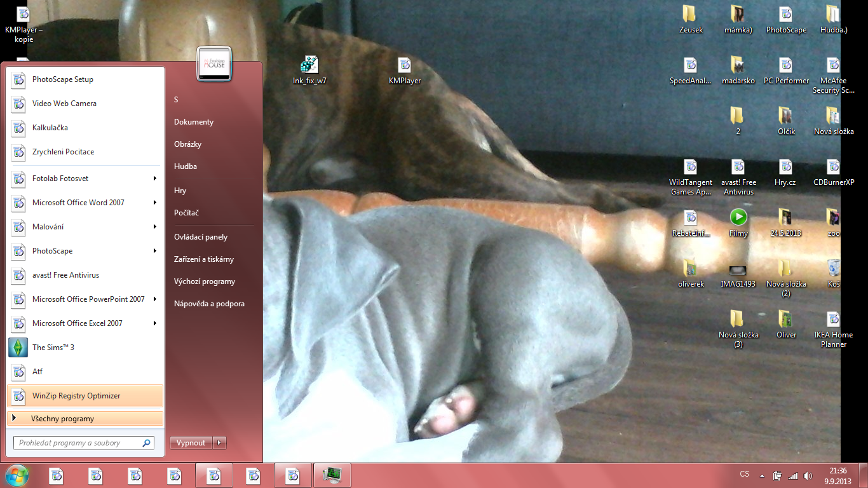Screen dimensions: 868x488
Task: Open the green graph monitor icon on the taskbar
Action: (x=332, y=475)
